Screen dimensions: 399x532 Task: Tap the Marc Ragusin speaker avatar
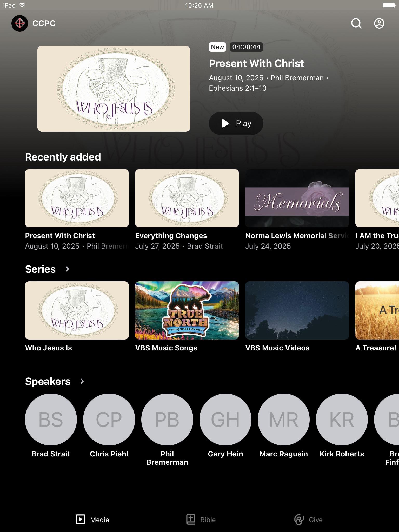pos(284,419)
